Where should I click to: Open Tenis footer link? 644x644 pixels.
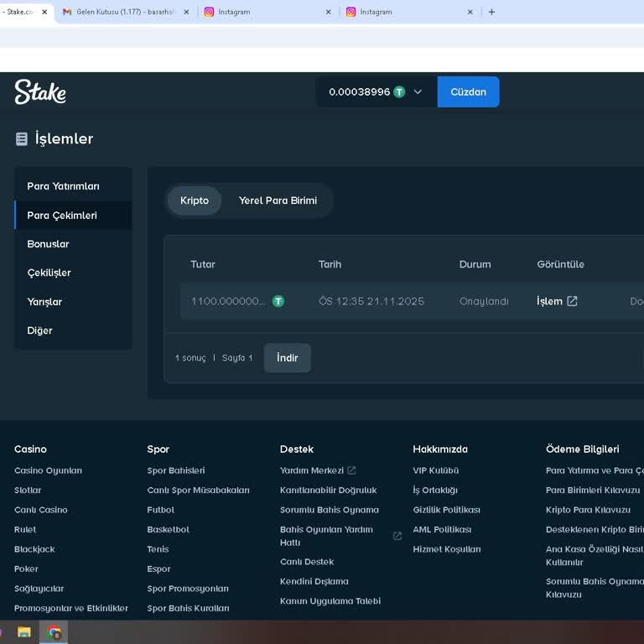pos(158,549)
